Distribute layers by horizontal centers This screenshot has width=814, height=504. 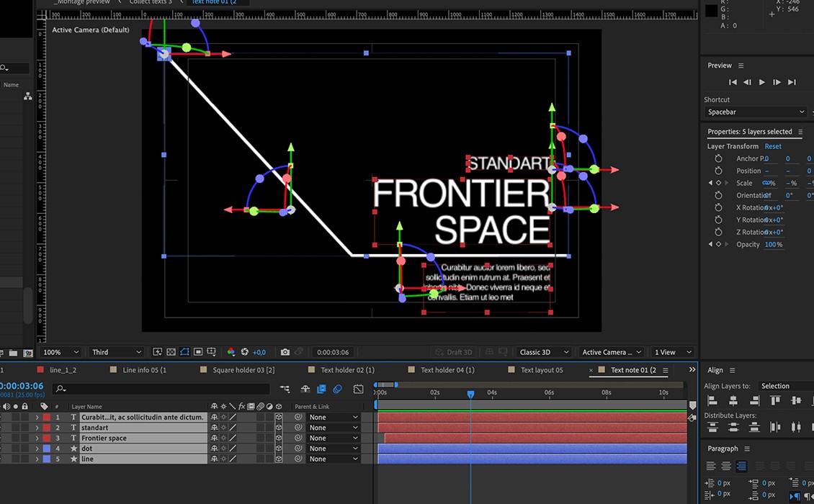point(796,427)
